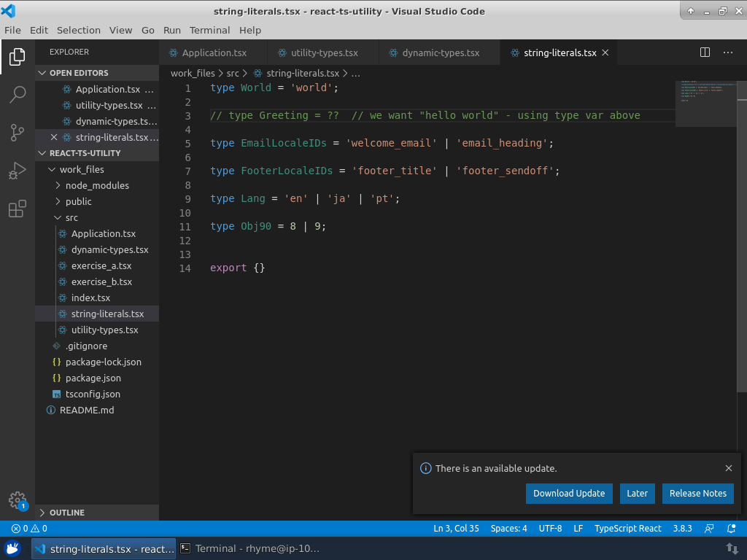Open the editor More Actions ellipsis
This screenshot has height=560, width=747.
729,52
